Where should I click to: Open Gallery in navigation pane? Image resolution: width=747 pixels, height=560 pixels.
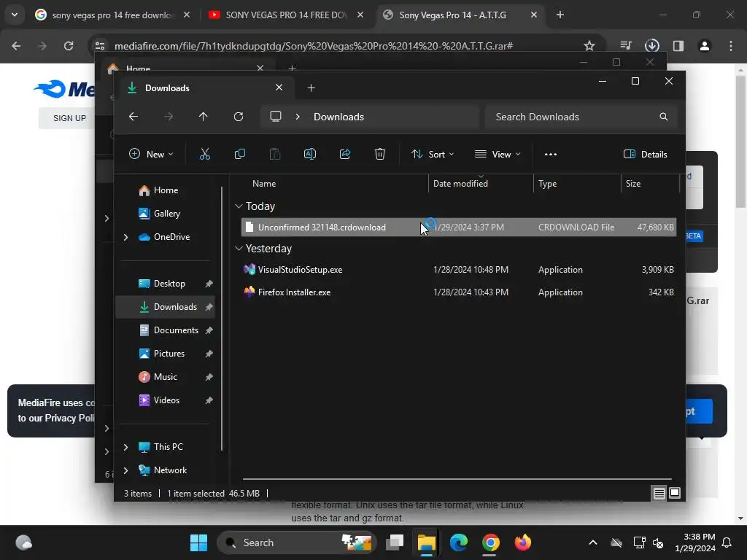(x=165, y=214)
